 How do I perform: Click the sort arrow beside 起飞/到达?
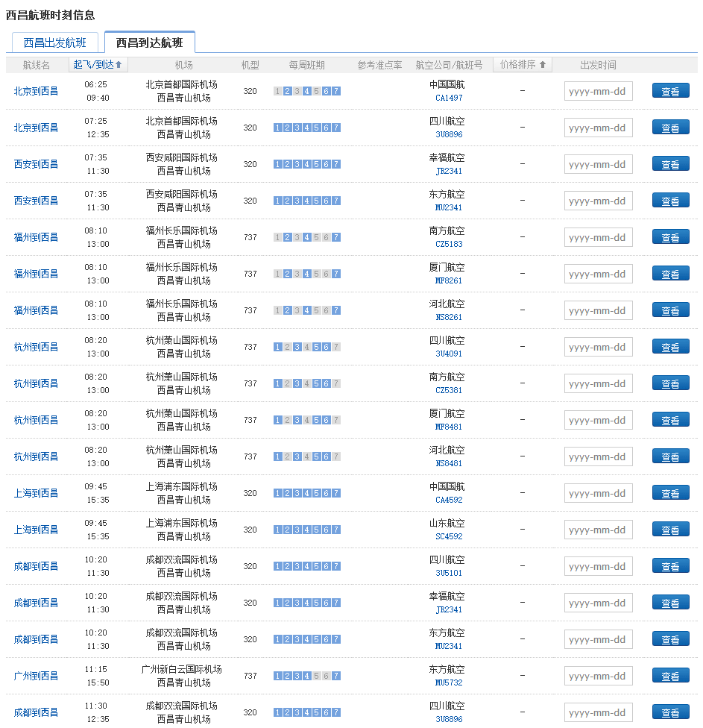[x=119, y=65]
